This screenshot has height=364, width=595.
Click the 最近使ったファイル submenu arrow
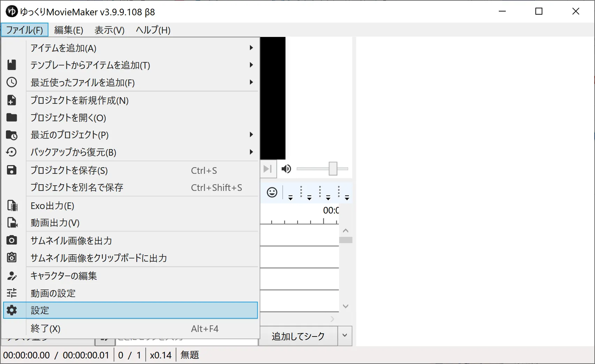[251, 82]
